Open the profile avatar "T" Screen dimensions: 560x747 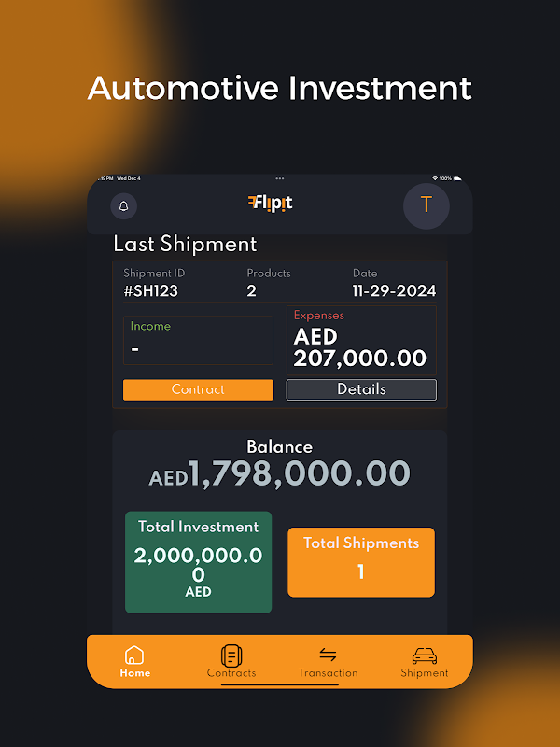427,205
